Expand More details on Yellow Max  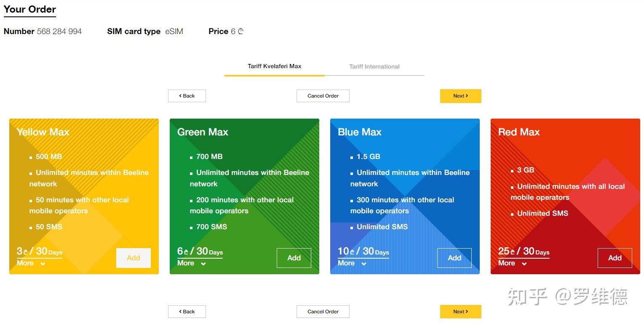[x=31, y=263]
